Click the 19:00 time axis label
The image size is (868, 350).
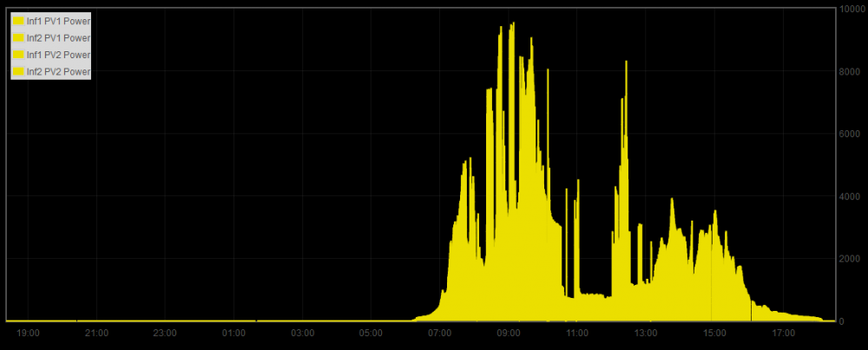(x=29, y=333)
